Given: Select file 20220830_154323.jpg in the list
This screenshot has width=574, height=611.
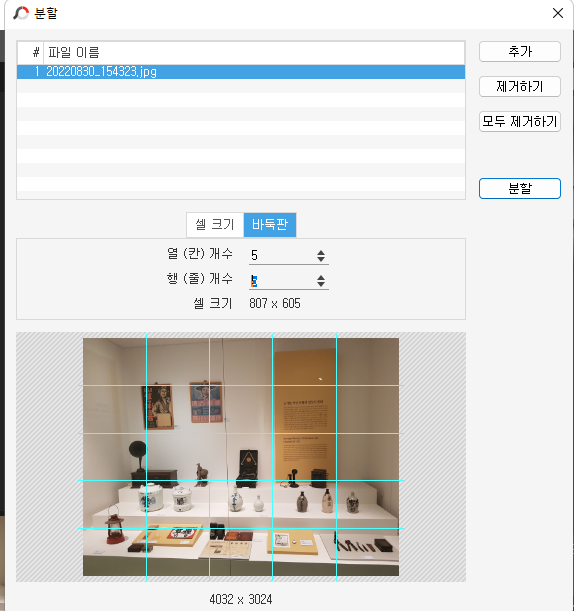Looking at the screenshot, I should point(241,72).
